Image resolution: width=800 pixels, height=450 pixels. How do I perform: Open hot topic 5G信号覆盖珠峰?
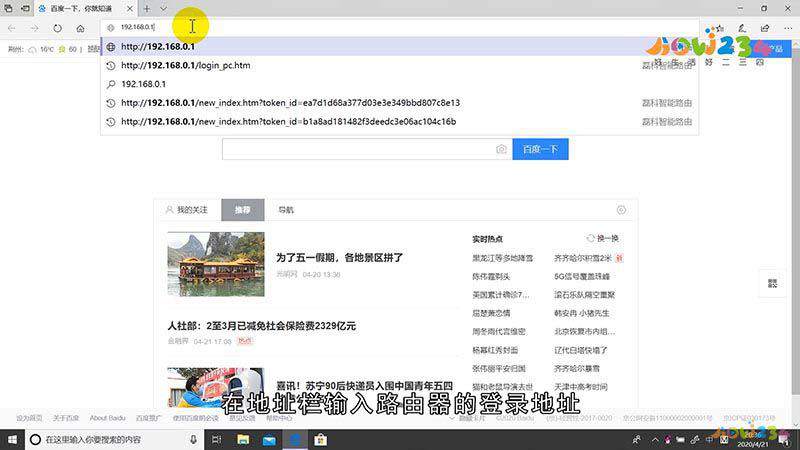(582, 277)
